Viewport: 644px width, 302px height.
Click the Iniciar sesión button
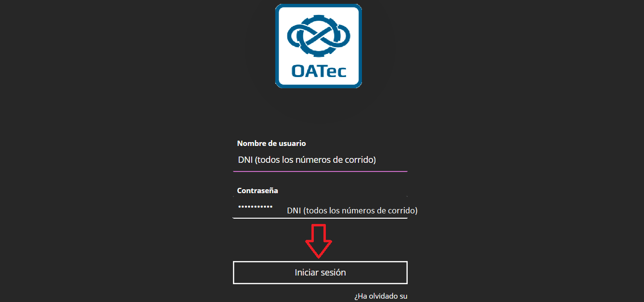click(x=320, y=273)
